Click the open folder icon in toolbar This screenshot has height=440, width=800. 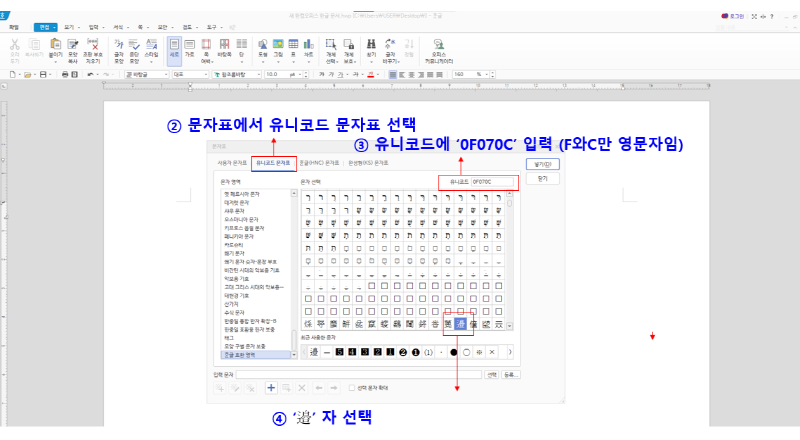[x=28, y=75]
